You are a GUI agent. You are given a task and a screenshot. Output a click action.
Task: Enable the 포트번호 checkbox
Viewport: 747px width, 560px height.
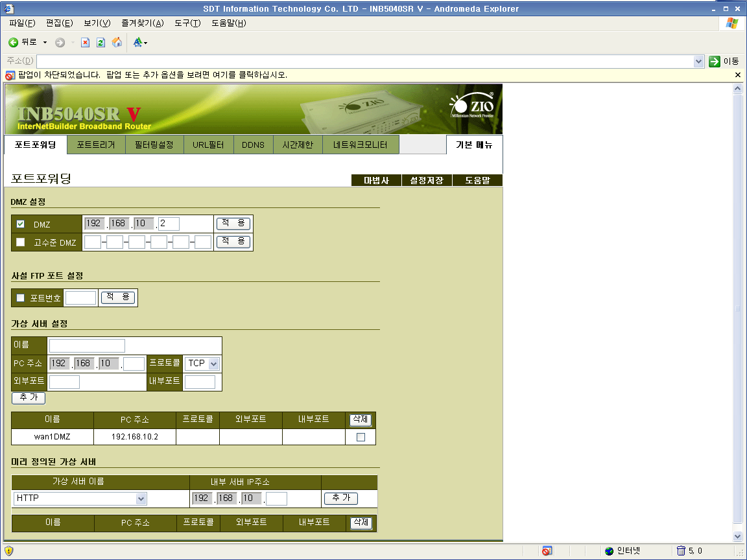coord(21,297)
